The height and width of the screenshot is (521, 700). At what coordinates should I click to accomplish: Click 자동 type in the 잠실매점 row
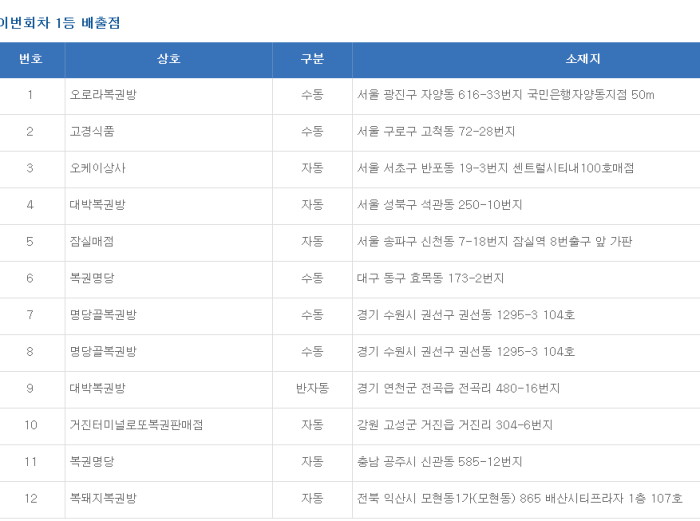(x=312, y=242)
